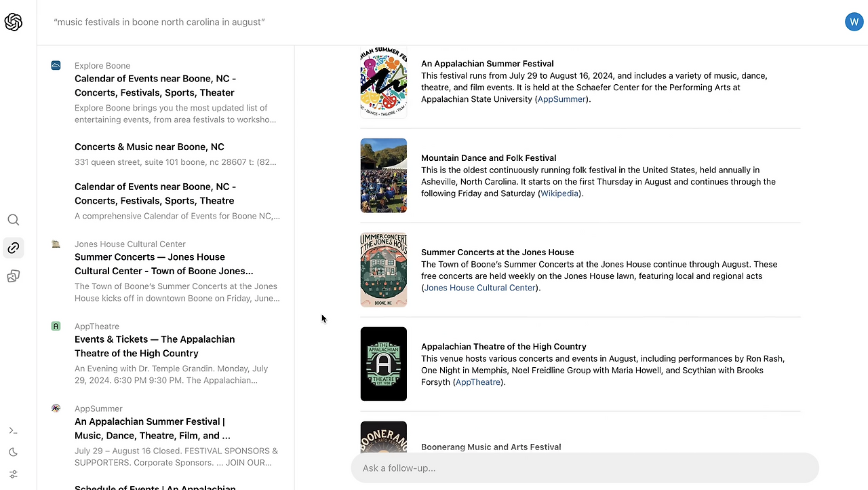Click the 'Mountain Dance and Folk Festival' heading

(x=489, y=158)
